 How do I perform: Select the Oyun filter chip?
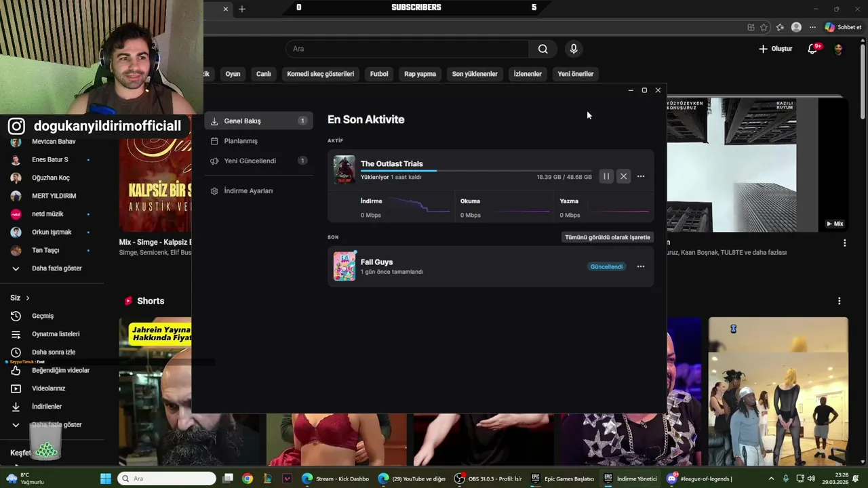point(233,74)
